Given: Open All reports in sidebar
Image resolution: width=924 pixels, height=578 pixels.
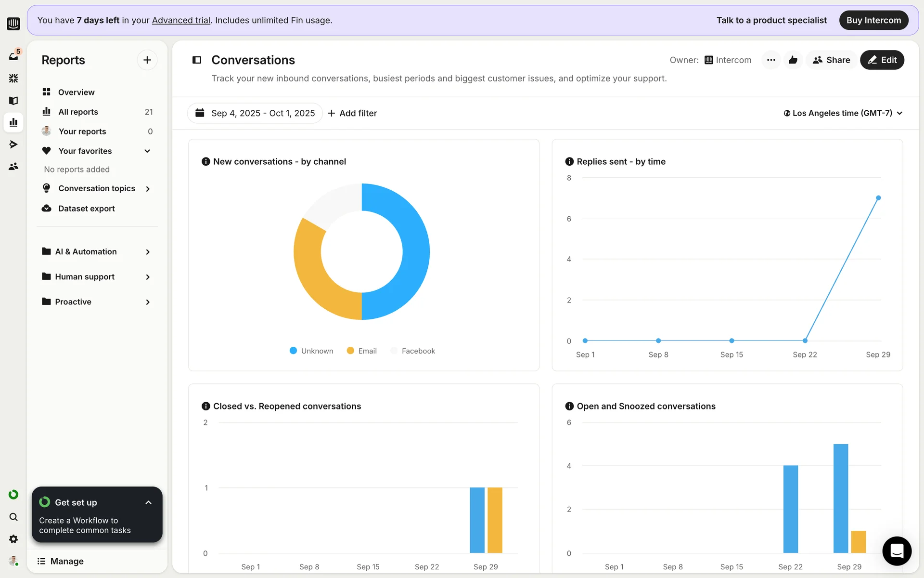Looking at the screenshot, I should 78,112.
